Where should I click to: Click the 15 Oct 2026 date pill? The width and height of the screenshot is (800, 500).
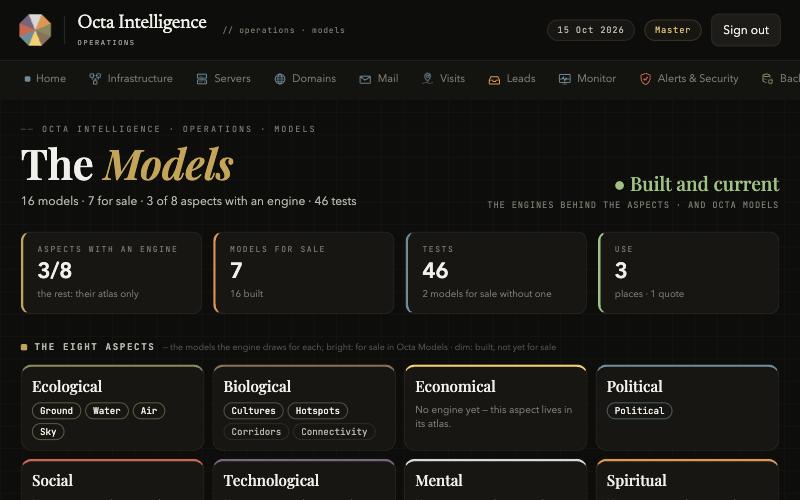click(x=590, y=30)
